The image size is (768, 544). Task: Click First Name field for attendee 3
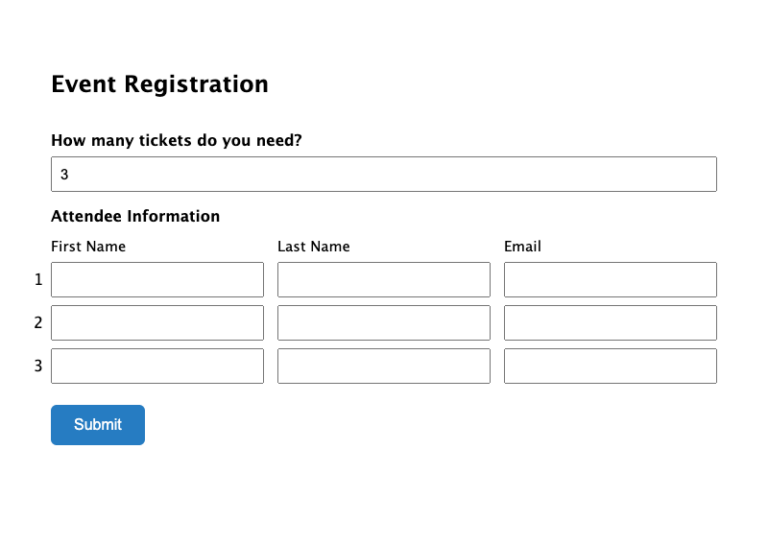tap(157, 366)
